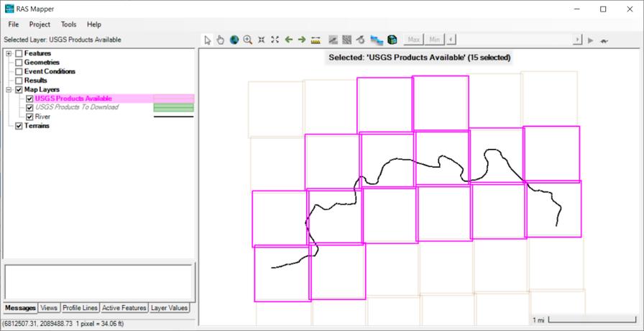Uncheck the River layer checkbox
The height and width of the screenshot is (331, 644).
click(x=29, y=117)
